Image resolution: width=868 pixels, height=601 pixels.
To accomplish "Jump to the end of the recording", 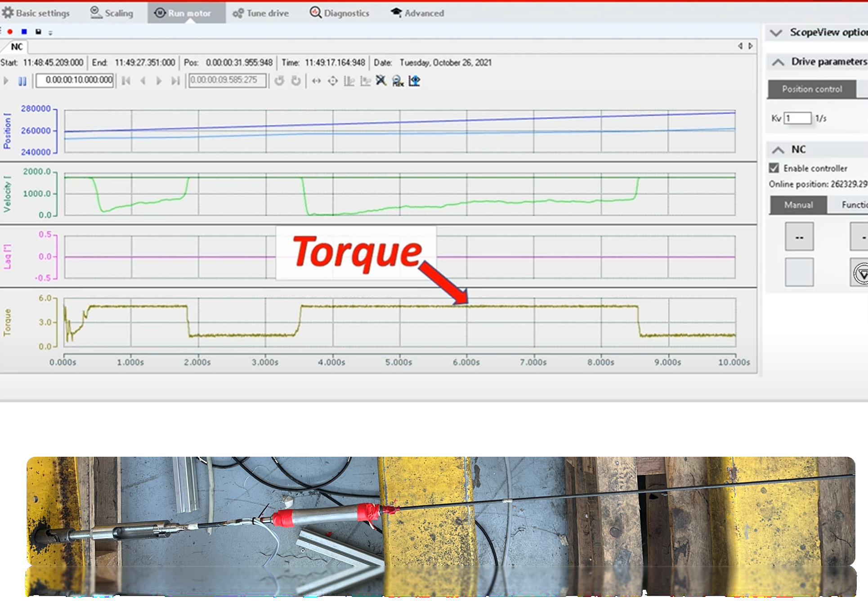I will pos(175,81).
